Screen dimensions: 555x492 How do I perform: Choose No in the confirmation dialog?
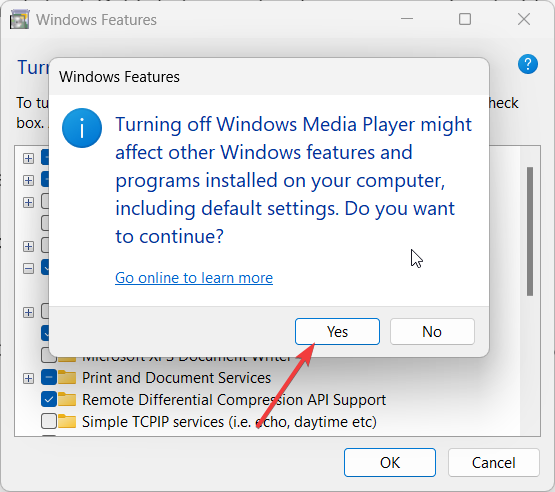[432, 332]
